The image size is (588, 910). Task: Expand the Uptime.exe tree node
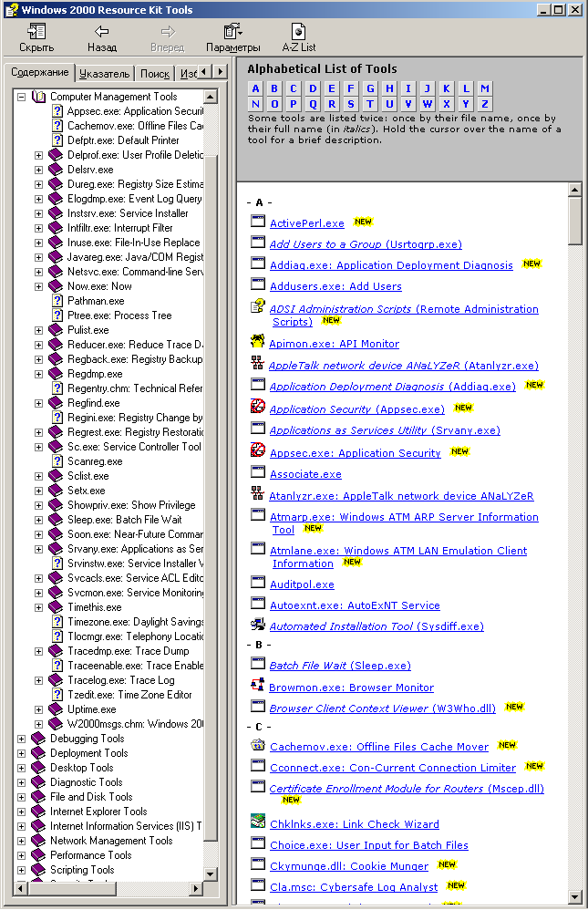(x=39, y=709)
